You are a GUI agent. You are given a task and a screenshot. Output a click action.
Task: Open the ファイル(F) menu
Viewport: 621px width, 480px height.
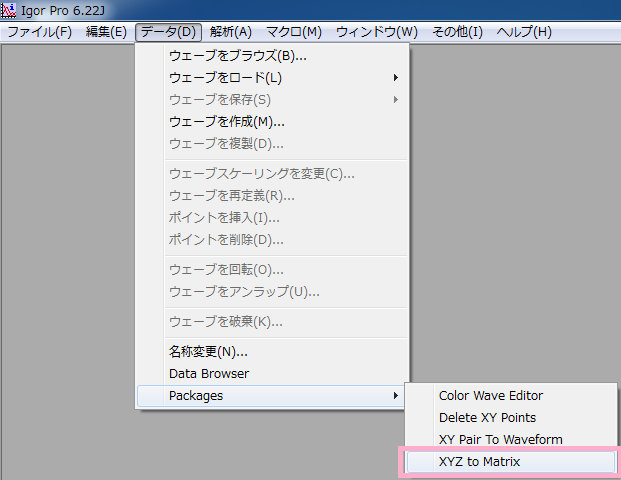(40, 32)
